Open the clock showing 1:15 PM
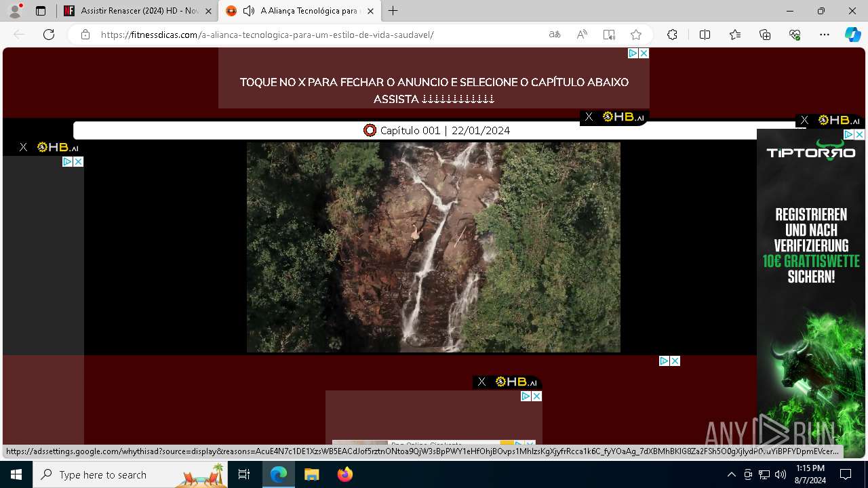 point(810,474)
